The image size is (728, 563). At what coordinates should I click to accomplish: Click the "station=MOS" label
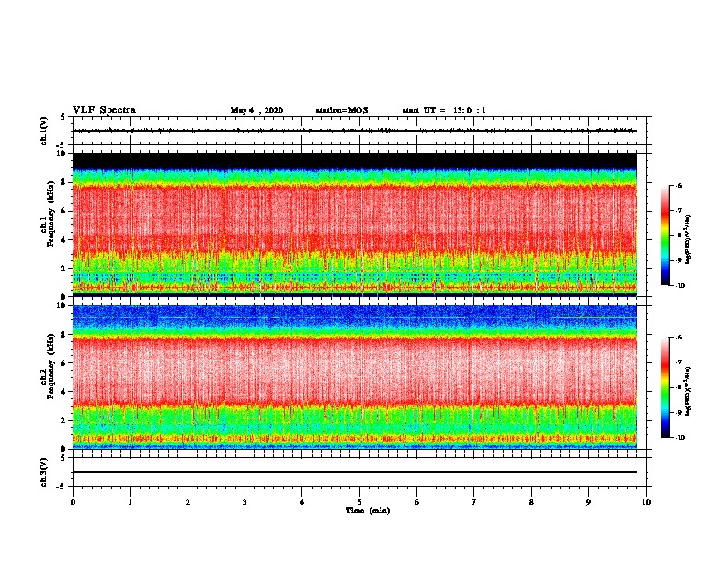pos(342,110)
